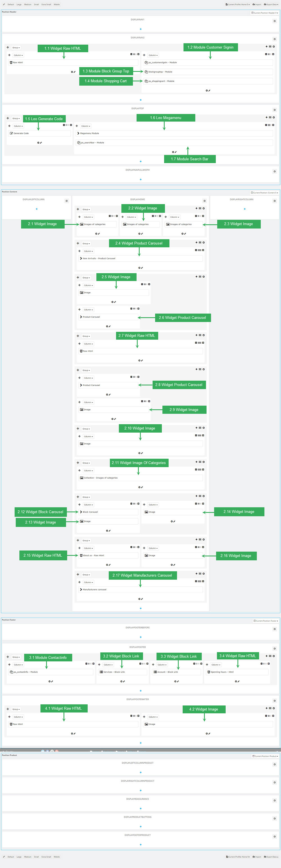Select the New Arrivals - Product Carousel widget
Image resolution: width=281 pixels, height=868 pixels.
[141, 259]
